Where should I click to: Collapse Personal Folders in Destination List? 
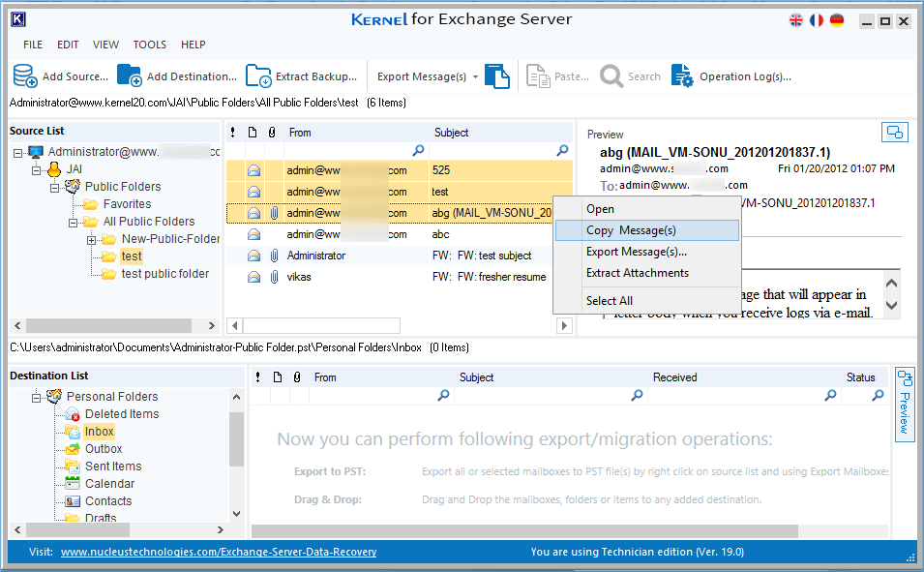[x=36, y=398]
